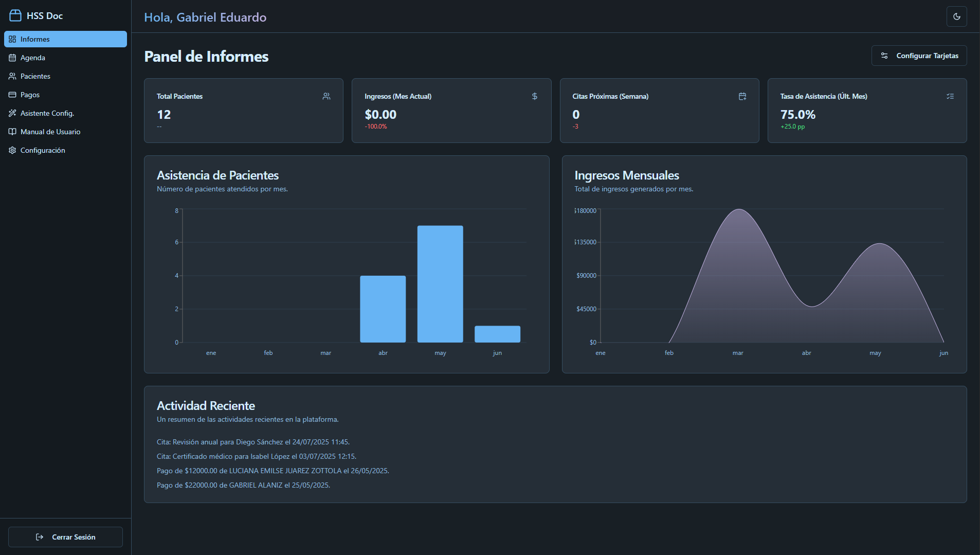980x555 pixels.
Task: Click the logout arrow icon beside Cerrar Sesión
Action: point(40,537)
